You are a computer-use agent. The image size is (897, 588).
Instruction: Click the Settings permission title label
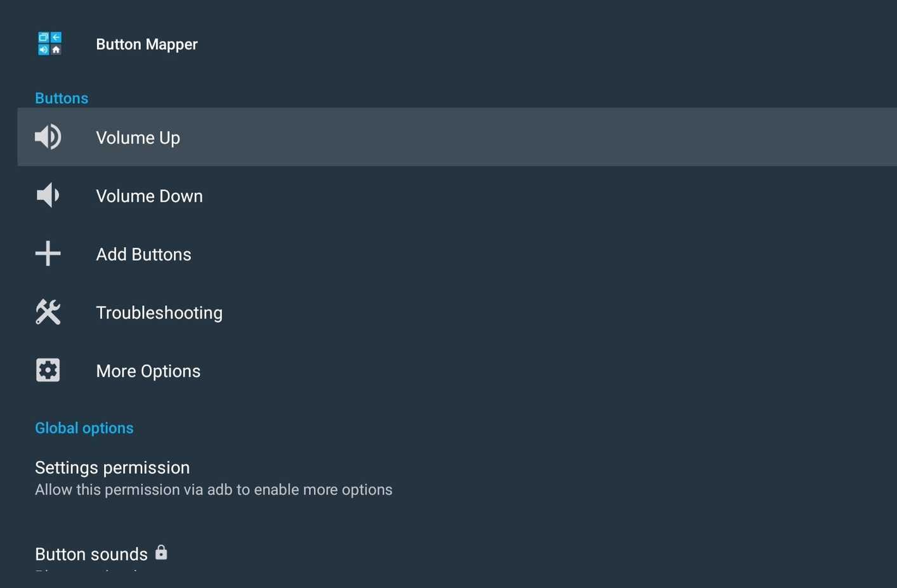coord(112,467)
